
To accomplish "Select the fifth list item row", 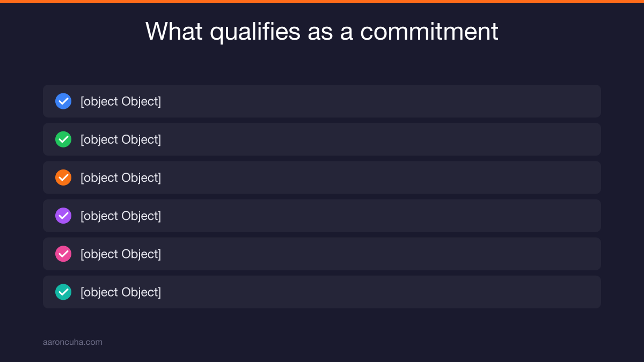I will click(322, 254).
